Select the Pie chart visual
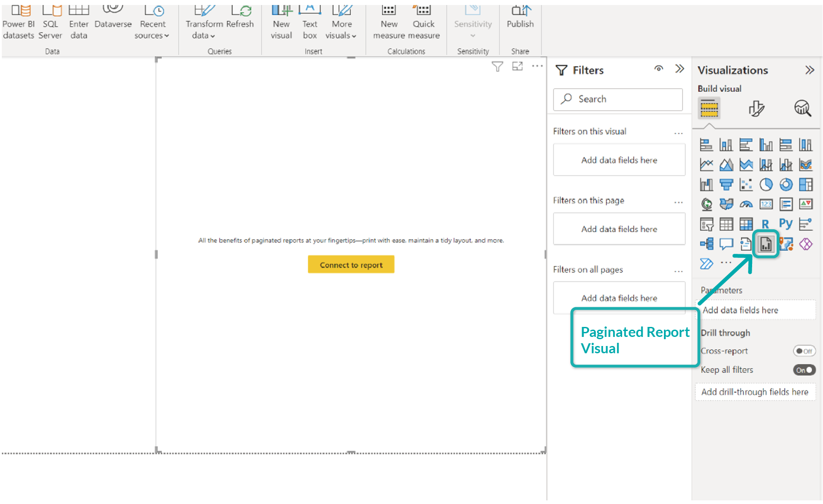Screen dimensions: 823x504 [766, 185]
